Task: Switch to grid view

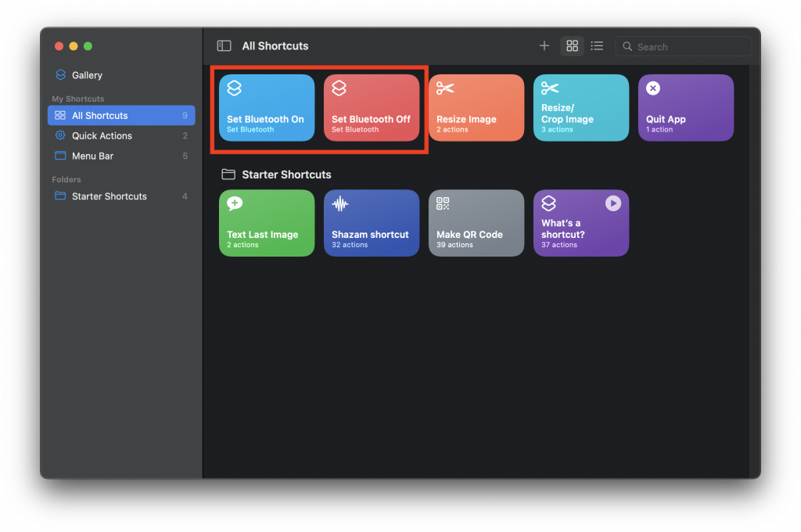Action: (572, 46)
